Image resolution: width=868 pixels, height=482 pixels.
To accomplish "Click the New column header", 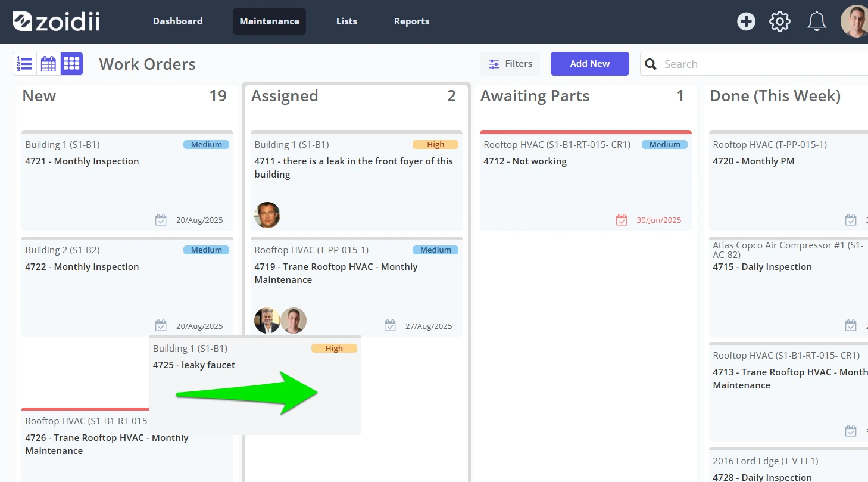I will pos(39,96).
